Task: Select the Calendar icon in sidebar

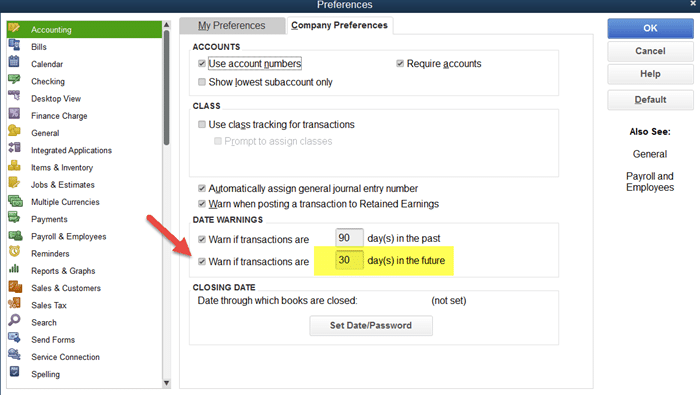Action: click(14, 62)
